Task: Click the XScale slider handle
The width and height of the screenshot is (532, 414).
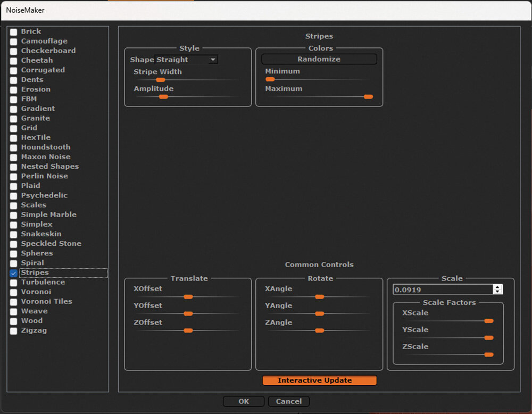Action: (489, 321)
